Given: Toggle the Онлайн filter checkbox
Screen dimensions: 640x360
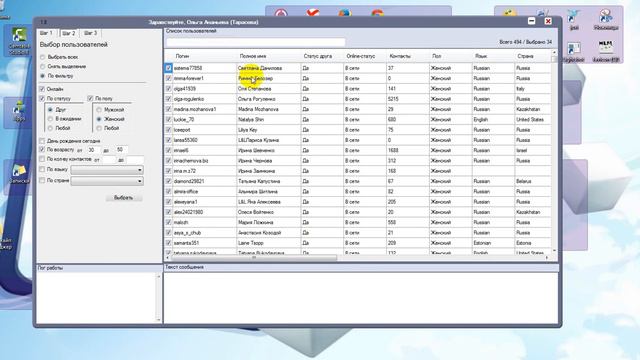Looking at the screenshot, I should tap(42, 89).
